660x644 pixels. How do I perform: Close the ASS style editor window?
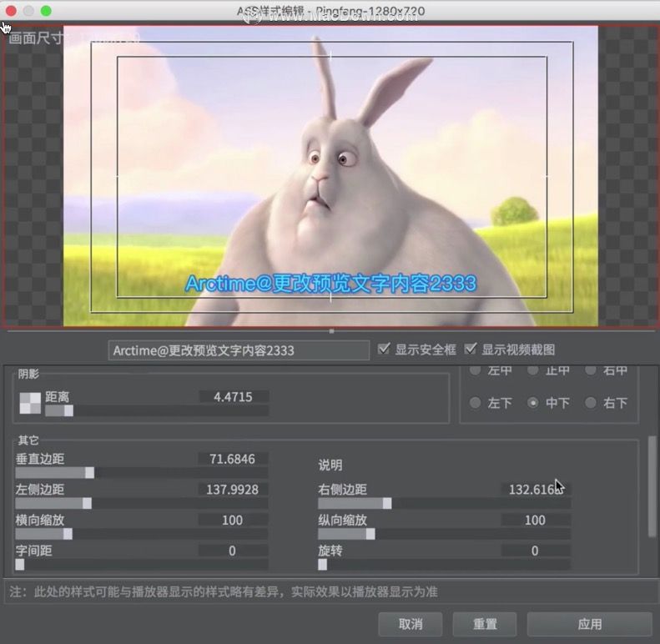(x=12, y=11)
